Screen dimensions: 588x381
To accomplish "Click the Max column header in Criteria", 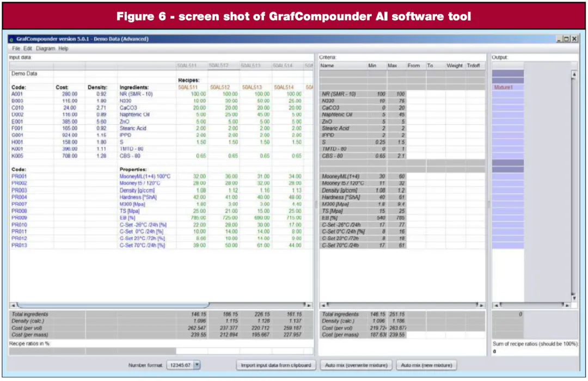I will [x=396, y=66].
